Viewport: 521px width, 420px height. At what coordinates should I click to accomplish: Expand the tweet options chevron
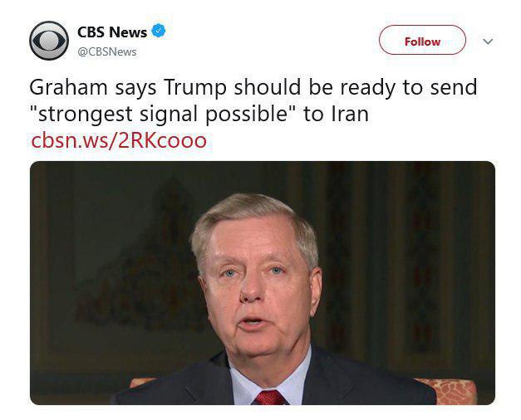pos(488,42)
